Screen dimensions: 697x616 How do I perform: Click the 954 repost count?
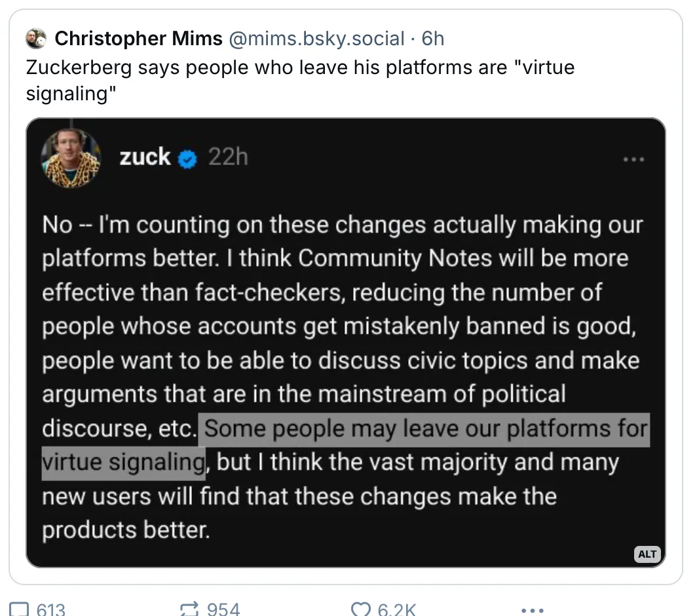(223, 609)
